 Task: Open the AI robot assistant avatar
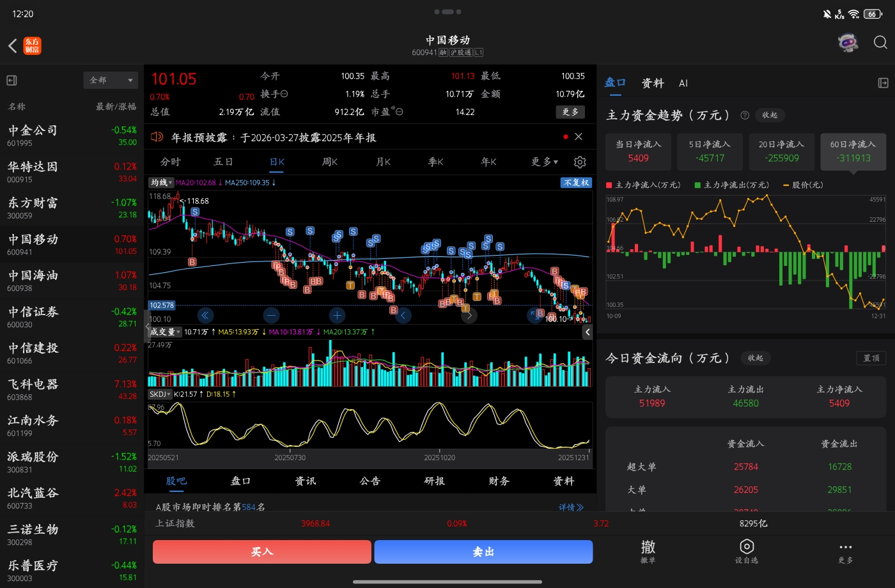848,43
